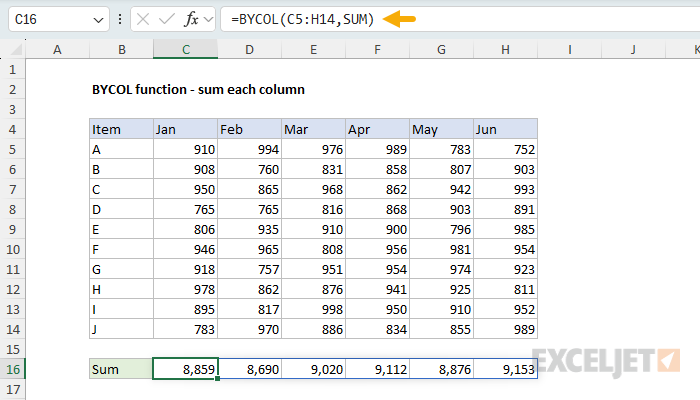Screen dimensions: 700x400
Task: Click the sum cell showing 8,859
Action: (185, 369)
